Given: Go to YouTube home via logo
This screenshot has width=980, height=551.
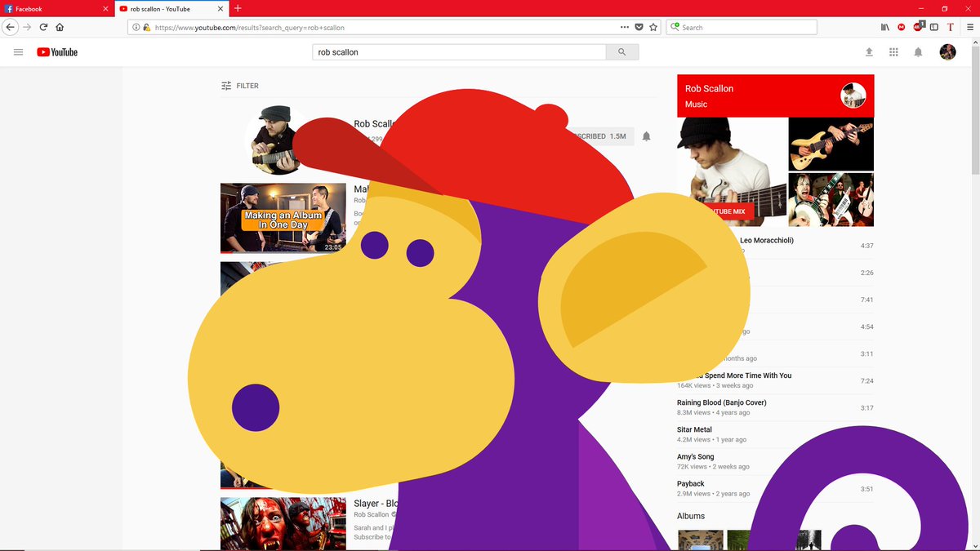Looking at the screenshot, I should tap(57, 52).
